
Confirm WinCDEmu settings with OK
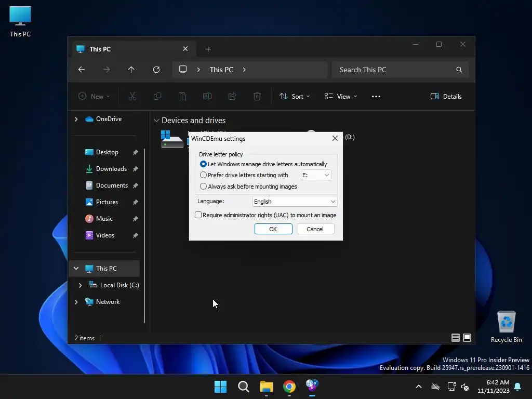(x=273, y=229)
